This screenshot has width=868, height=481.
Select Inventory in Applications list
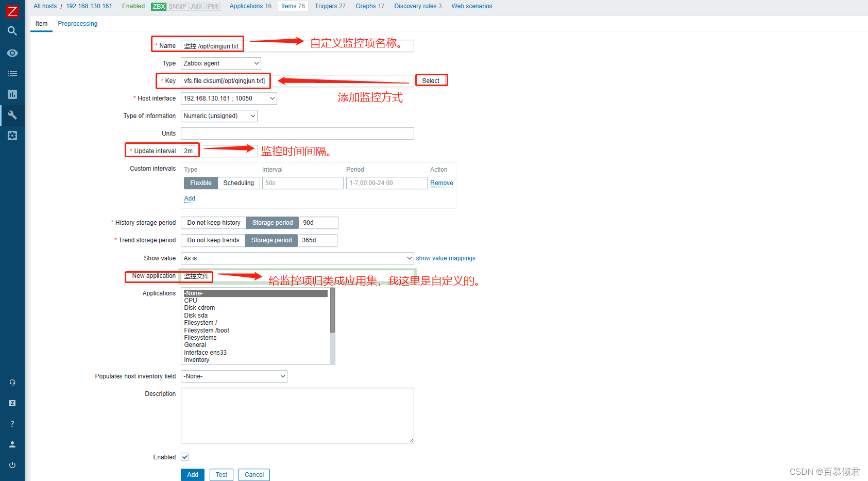click(256, 360)
